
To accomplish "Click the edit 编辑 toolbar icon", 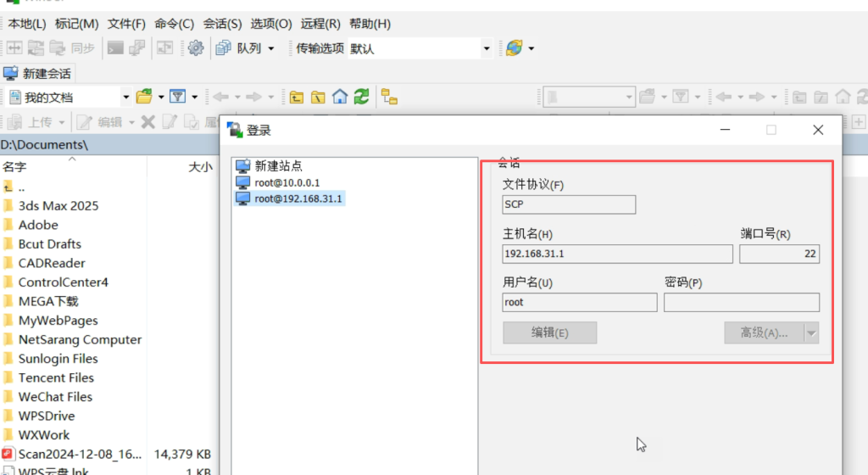I will pyautogui.click(x=84, y=122).
